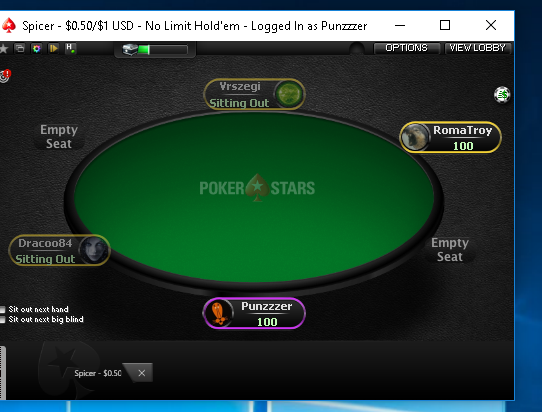
Task: Open the cashier chip icon
Action: tap(502, 95)
